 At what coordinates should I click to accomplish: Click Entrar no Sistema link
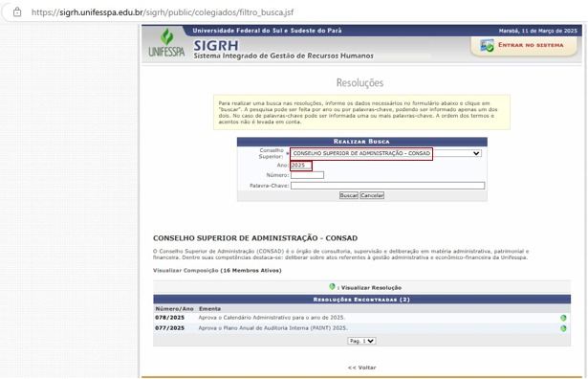[x=531, y=45]
